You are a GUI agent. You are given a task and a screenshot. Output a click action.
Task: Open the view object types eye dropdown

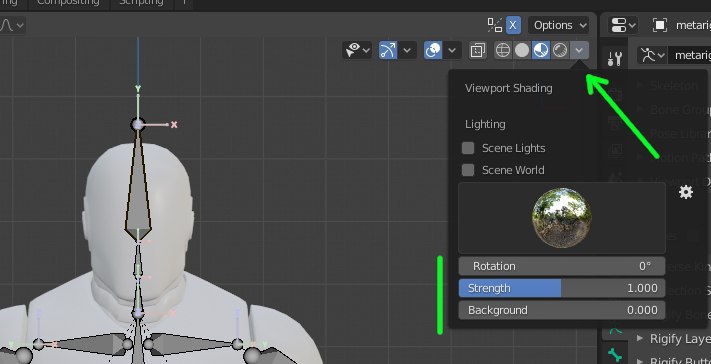pos(357,50)
